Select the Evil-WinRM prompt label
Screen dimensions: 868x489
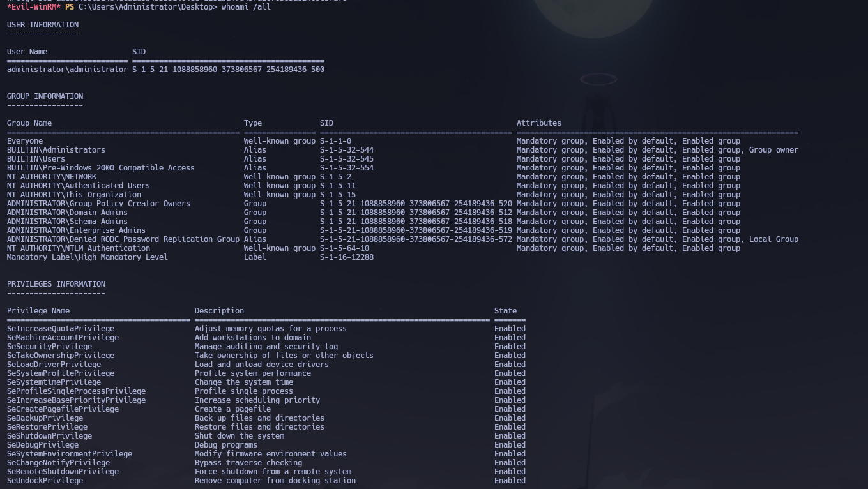click(34, 7)
